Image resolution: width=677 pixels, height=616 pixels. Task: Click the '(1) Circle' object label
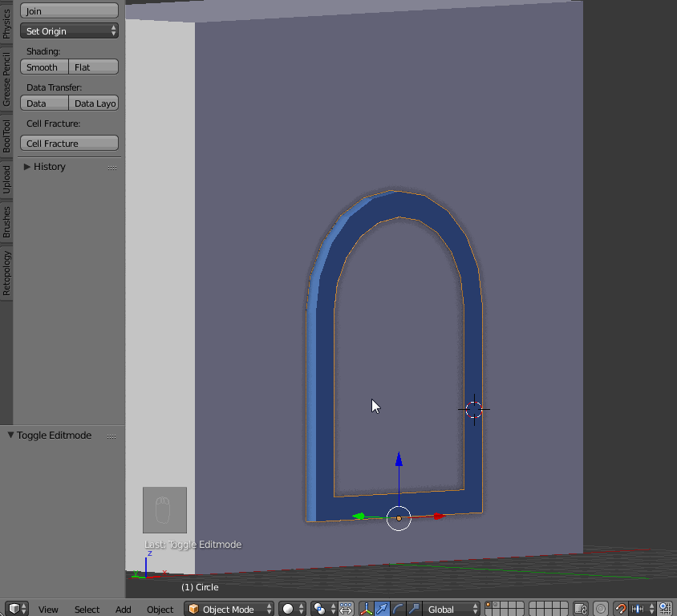pyautogui.click(x=200, y=587)
